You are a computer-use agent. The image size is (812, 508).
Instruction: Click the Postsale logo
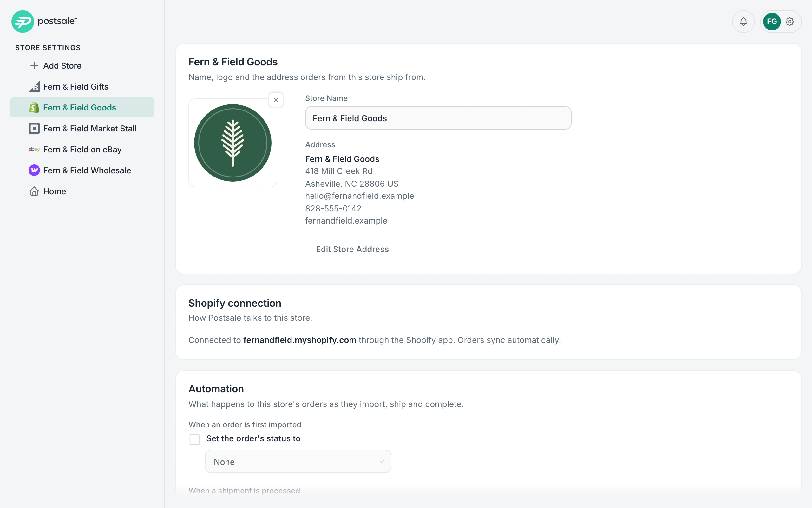(x=44, y=22)
